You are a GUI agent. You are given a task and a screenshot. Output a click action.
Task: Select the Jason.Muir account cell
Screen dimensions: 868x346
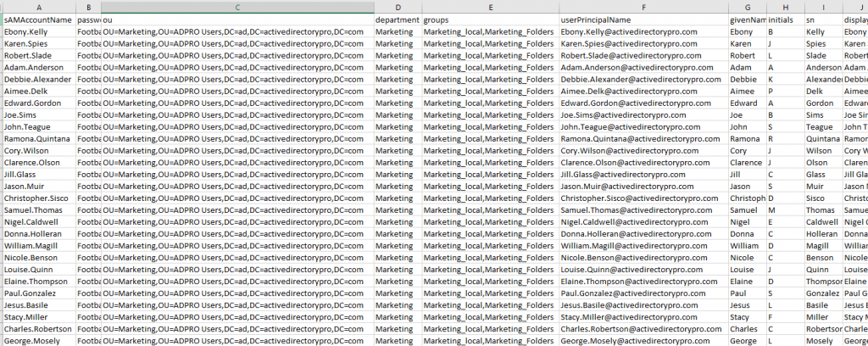39,187
